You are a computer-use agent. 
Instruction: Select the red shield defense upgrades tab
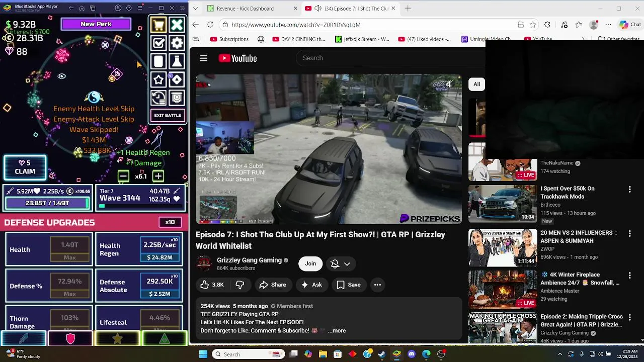pos(70,338)
